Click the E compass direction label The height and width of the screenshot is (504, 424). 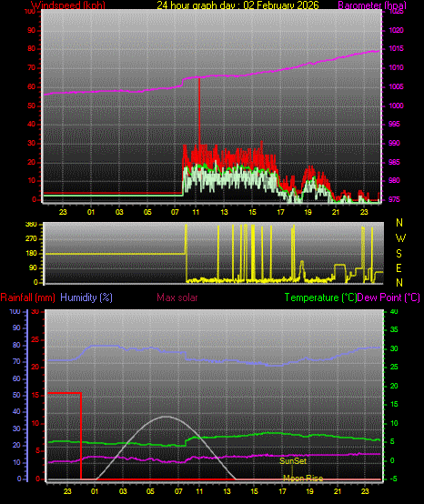click(399, 268)
